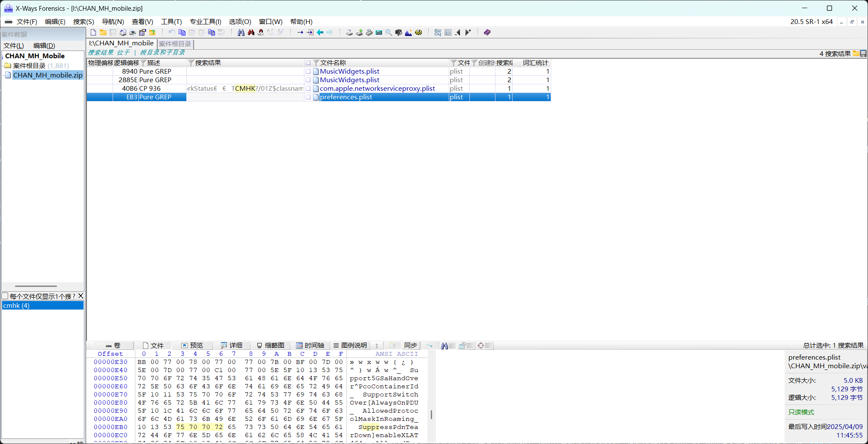Screen dimensions: 868x444
Task: Click the 同步 sync button
Action: coord(410,346)
